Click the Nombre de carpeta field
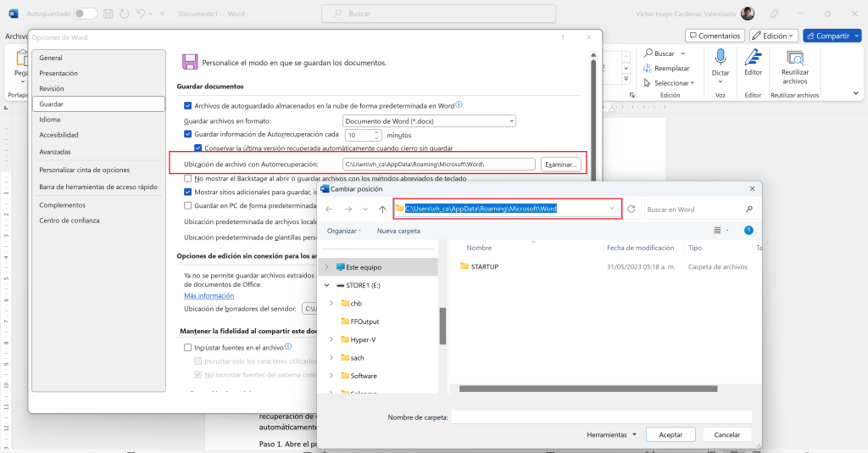 click(601, 417)
